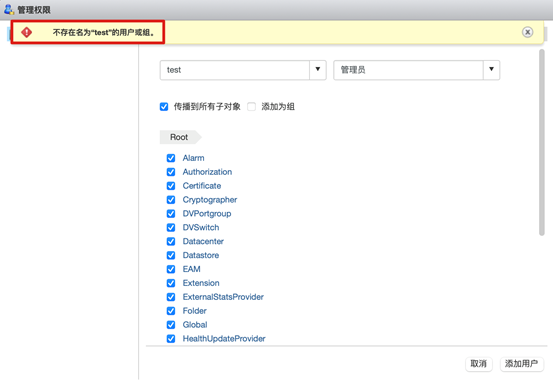The width and height of the screenshot is (553, 380).
Task: Open the DVPortgroup privilege link
Action: click(207, 213)
